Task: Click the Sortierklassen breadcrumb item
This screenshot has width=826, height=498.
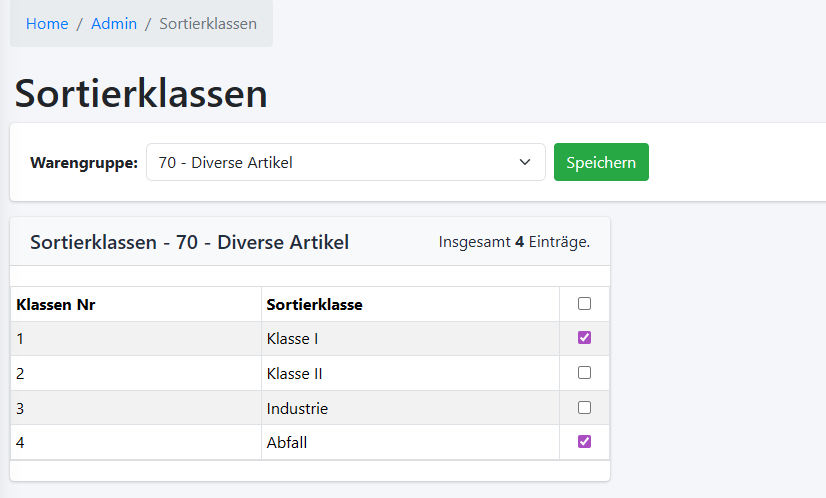Action: (x=208, y=24)
